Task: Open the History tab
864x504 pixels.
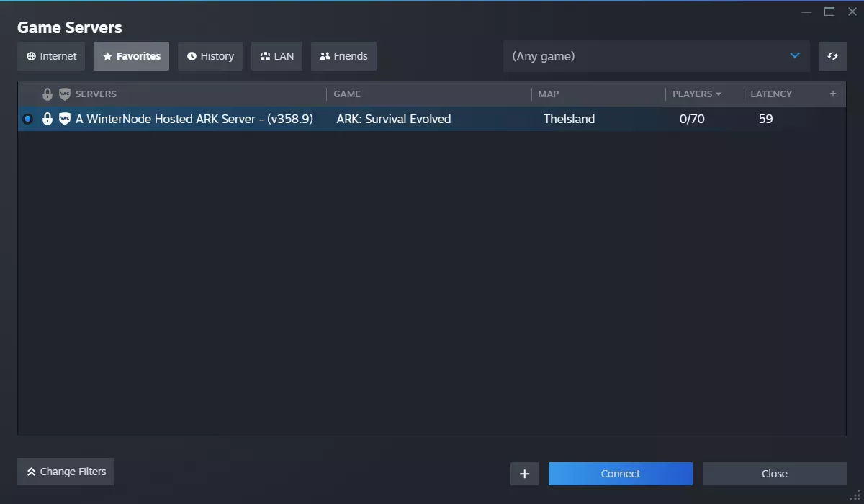Action: (x=210, y=55)
